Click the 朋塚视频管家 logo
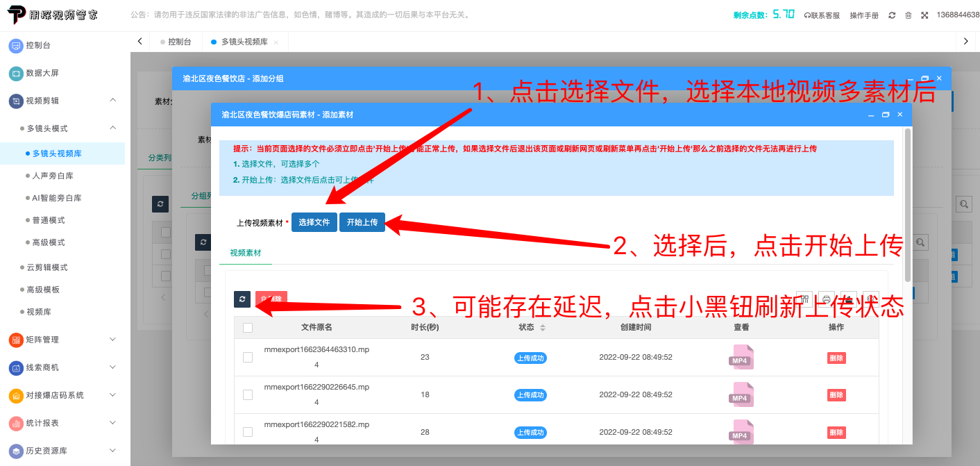 (52, 15)
